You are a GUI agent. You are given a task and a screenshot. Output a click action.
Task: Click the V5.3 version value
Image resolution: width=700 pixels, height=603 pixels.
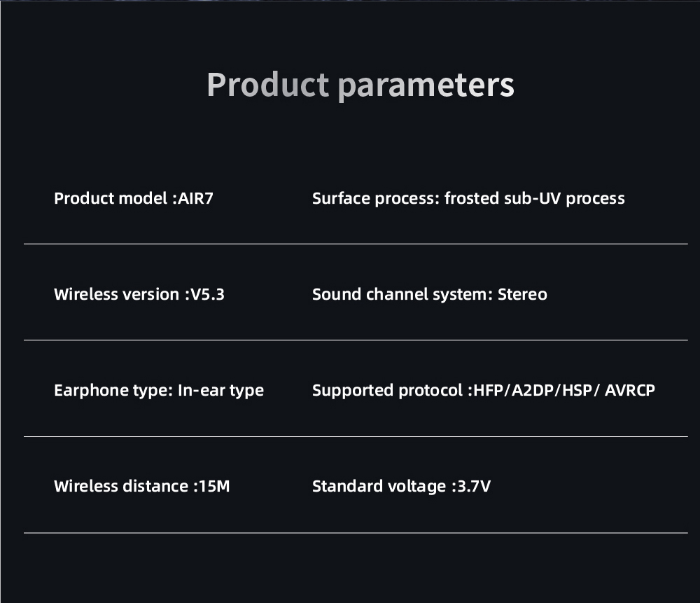click(208, 294)
